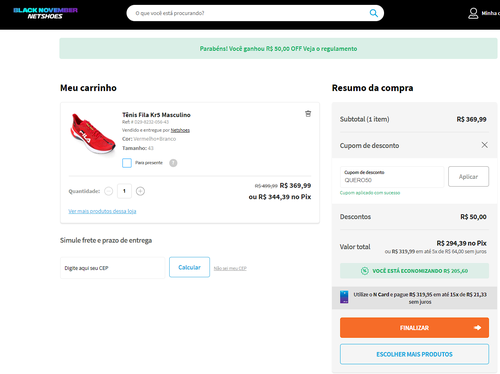Screen dimensions: 500x374
Task: Click the N Card installment offer text
Action: point(420,298)
